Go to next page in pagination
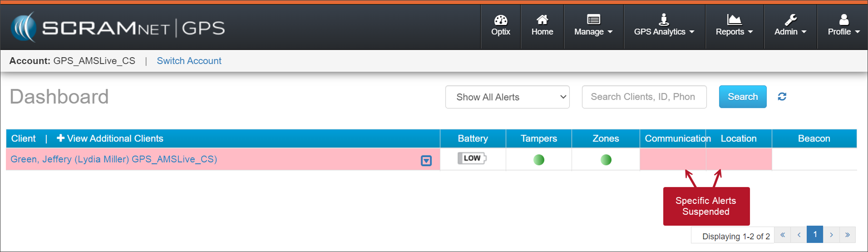Screen dimensions: 868x252 coord(831,235)
